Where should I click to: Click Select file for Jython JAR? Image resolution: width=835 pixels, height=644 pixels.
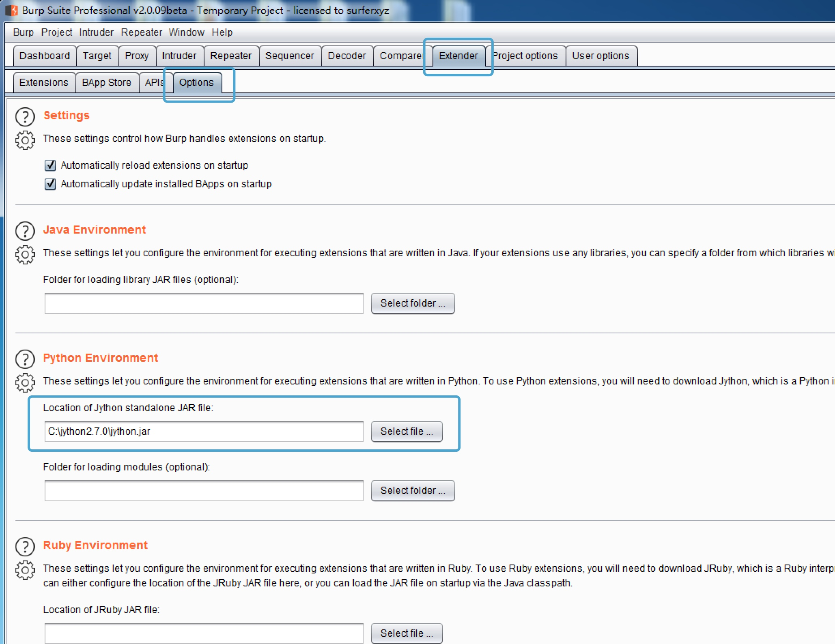(x=407, y=431)
